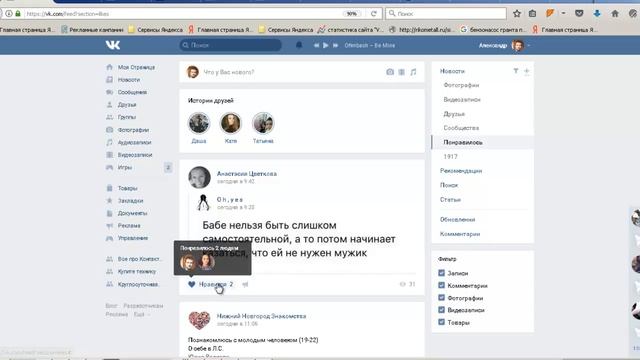
Task: Click Игры notification counter badge 2
Action: pyautogui.click(x=168, y=167)
